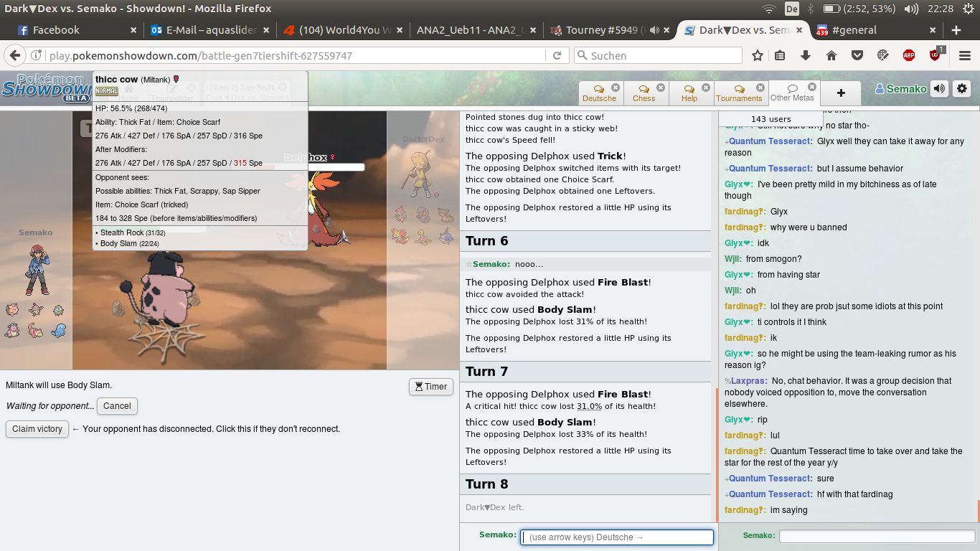Click the uBlock Origin shield icon
980x551 pixels.
point(935,55)
